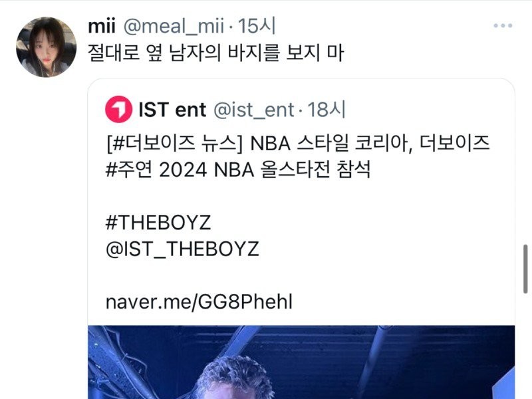The width and height of the screenshot is (532, 399).
Task: Click the 2024 NBA 올스타전 참석 line
Action: pyautogui.click(x=265, y=170)
